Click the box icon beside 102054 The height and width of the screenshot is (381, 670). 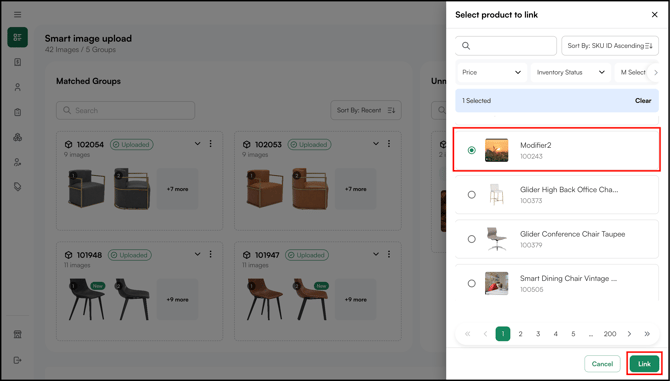(68, 144)
